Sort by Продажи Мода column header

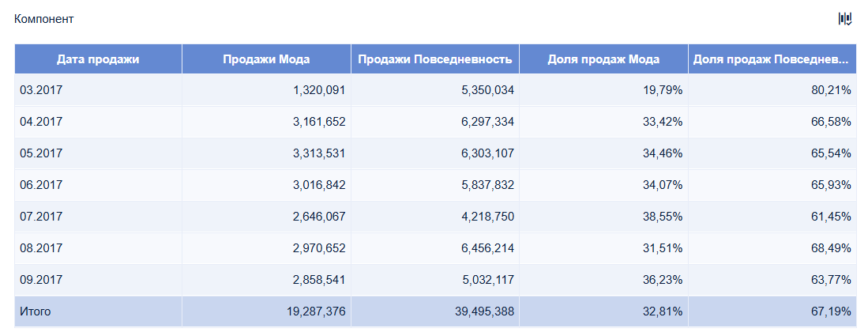[266, 59]
